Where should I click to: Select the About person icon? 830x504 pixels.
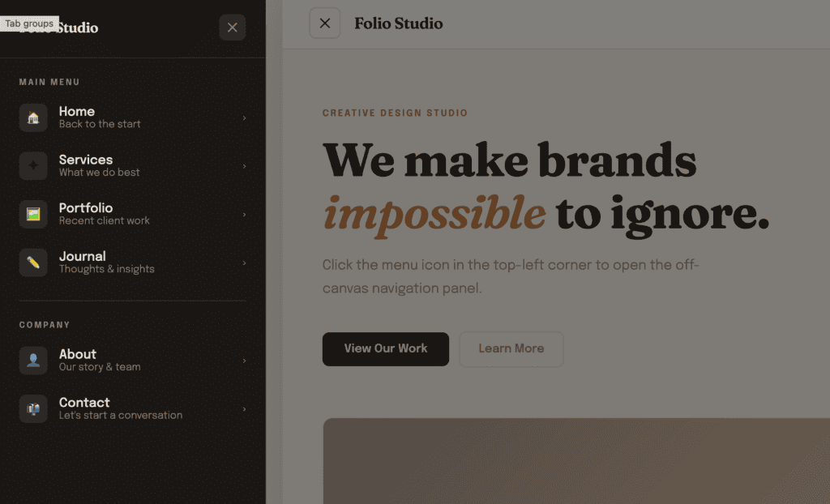pos(32,361)
